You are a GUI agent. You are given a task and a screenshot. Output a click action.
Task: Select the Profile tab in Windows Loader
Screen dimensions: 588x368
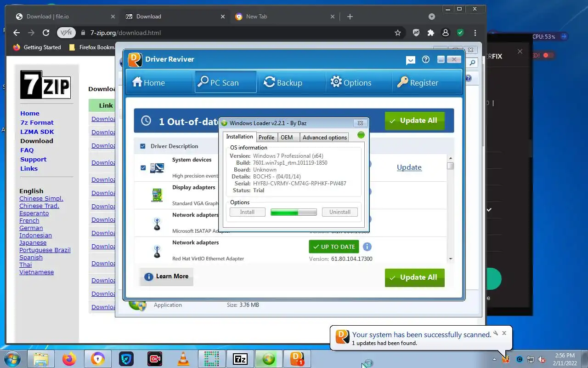click(x=266, y=137)
